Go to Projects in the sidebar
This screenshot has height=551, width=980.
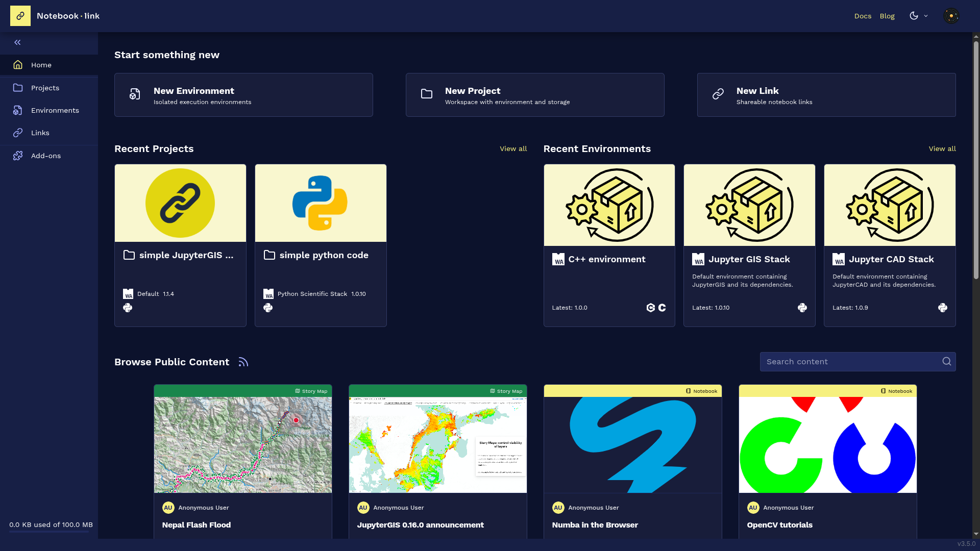point(49,88)
